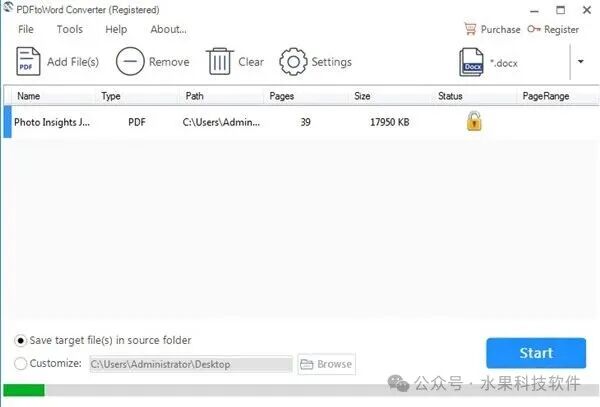Click the Settings toolbar label
The image size is (600, 407).
coord(331,62)
